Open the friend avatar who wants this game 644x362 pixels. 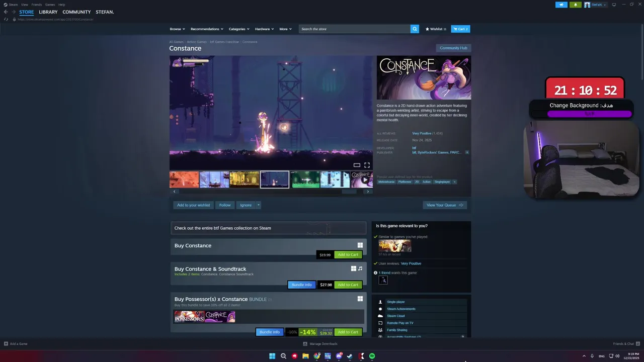383,280
